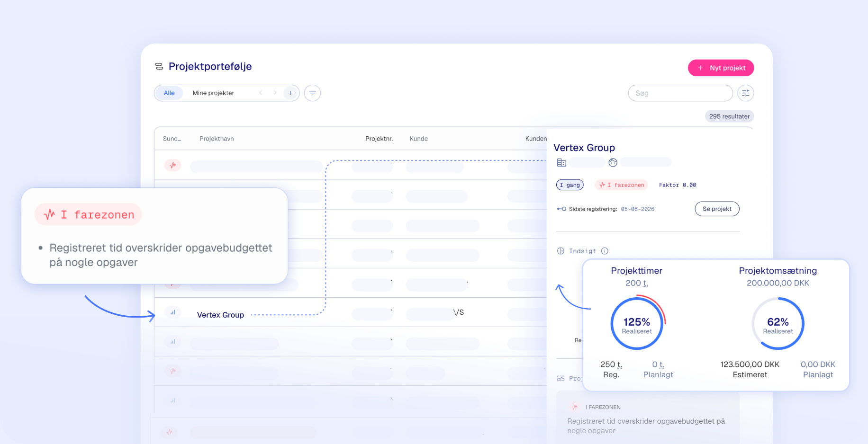Open table settings sliders icon
The height and width of the screenshot is (444, 868).
(x=746, y=93)
